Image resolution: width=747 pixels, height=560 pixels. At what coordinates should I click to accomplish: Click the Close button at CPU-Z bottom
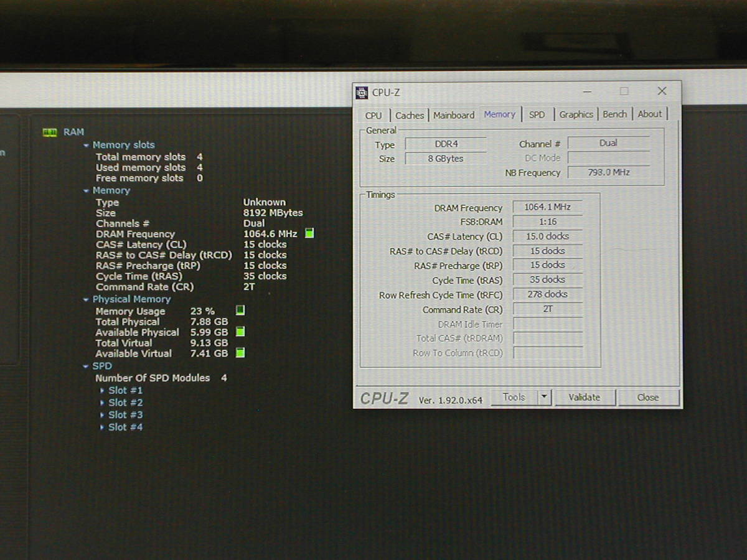click(x=648, y=397)
